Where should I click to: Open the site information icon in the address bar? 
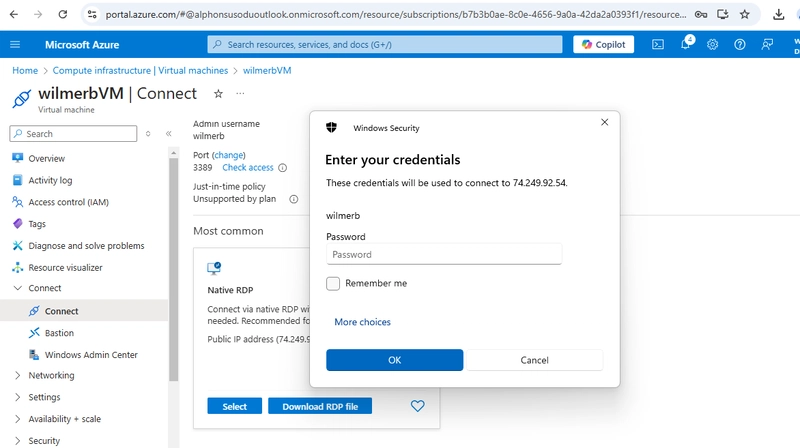(x=92, y=14)
